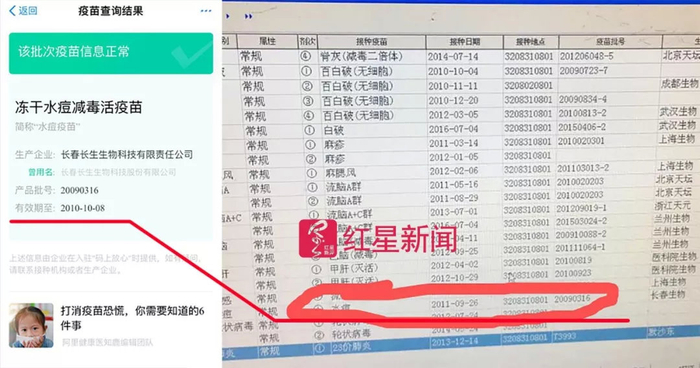Select batch cell 201206048-5

click(x=587, y=56)
